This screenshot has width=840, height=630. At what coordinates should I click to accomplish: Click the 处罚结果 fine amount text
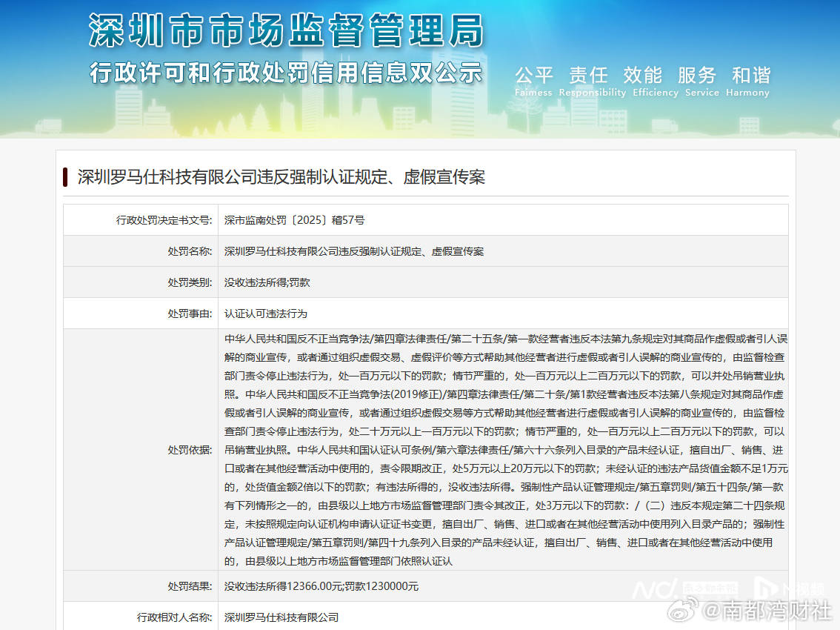tap(321, 586)
